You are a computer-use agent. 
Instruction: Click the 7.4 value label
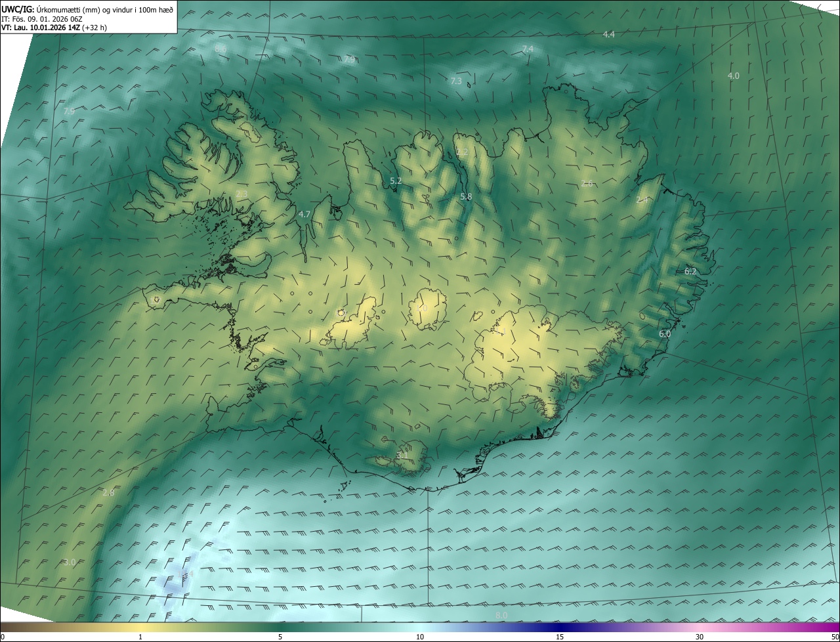tap(528, 49)
